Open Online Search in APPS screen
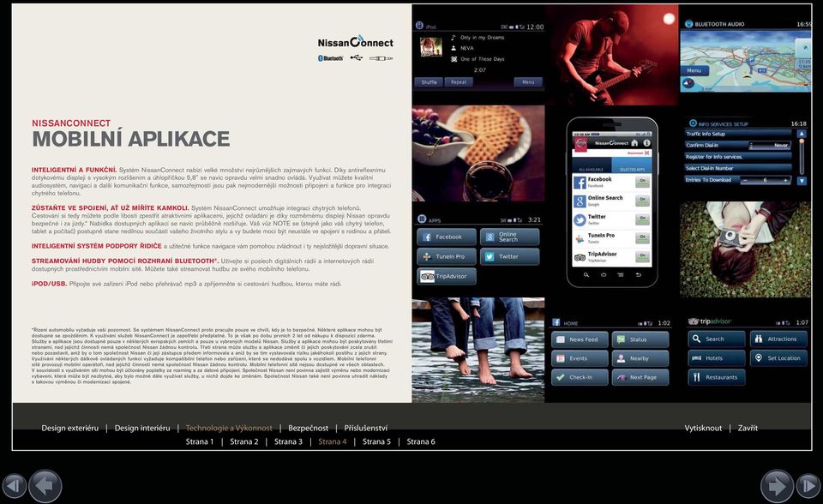The height and width of the screenshot is (504, 823). (509, 237)
